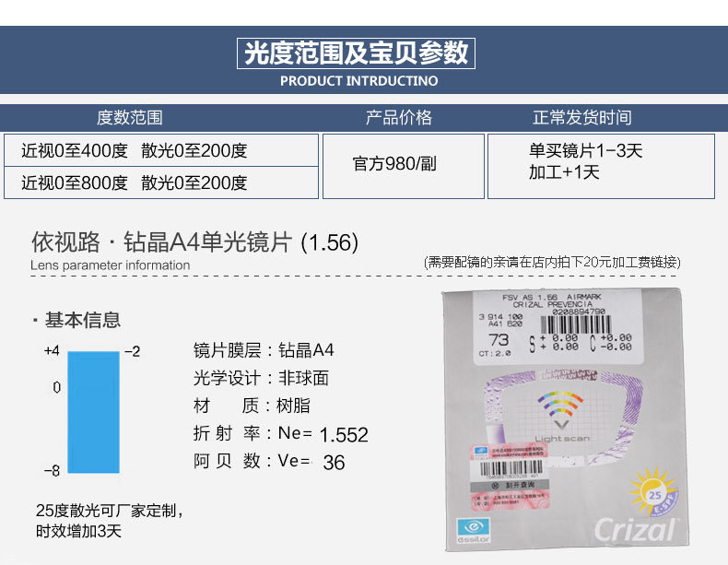Click the 依视路·钻晶A4单光镜片 (1.56) heading

(195, 242)
